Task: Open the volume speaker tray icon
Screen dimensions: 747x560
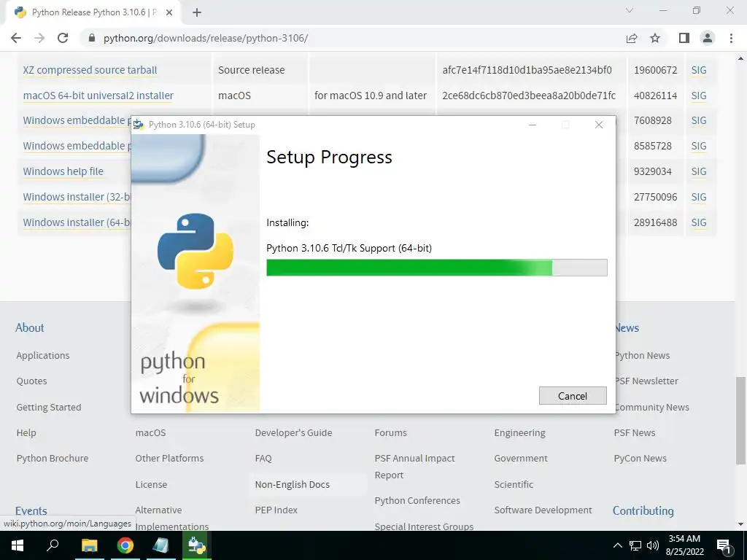Action: click(653, 545)
